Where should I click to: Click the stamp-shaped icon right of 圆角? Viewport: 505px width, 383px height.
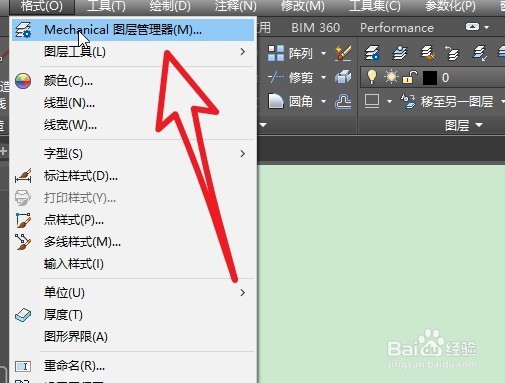343,101
